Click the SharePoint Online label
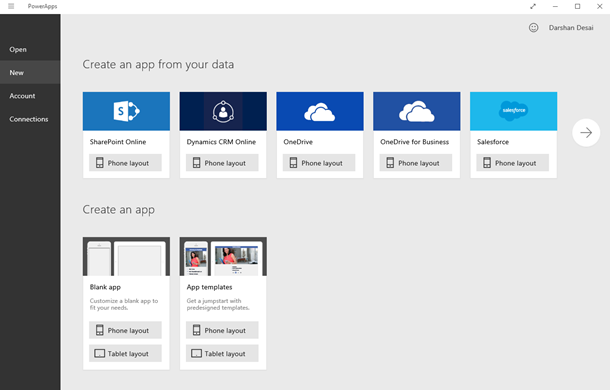Screen dimensions: 610x390 tap(118, 142)
